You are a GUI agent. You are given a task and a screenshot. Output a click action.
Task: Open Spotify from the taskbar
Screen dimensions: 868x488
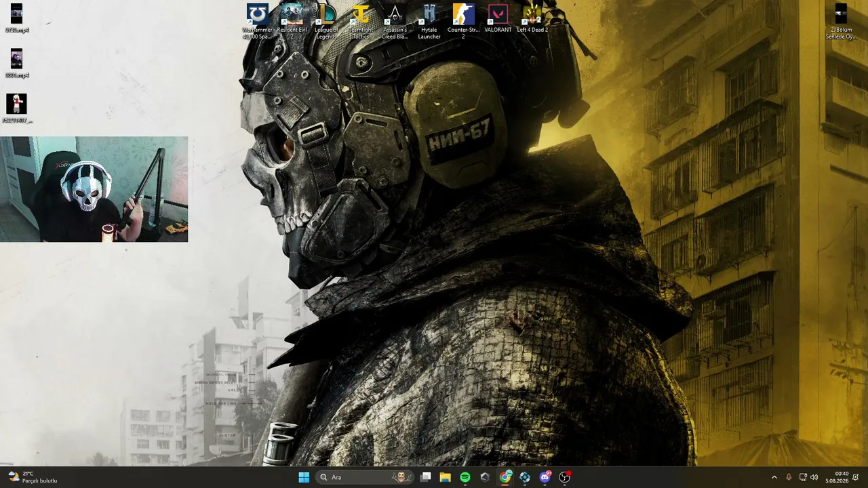coord(465,477)
